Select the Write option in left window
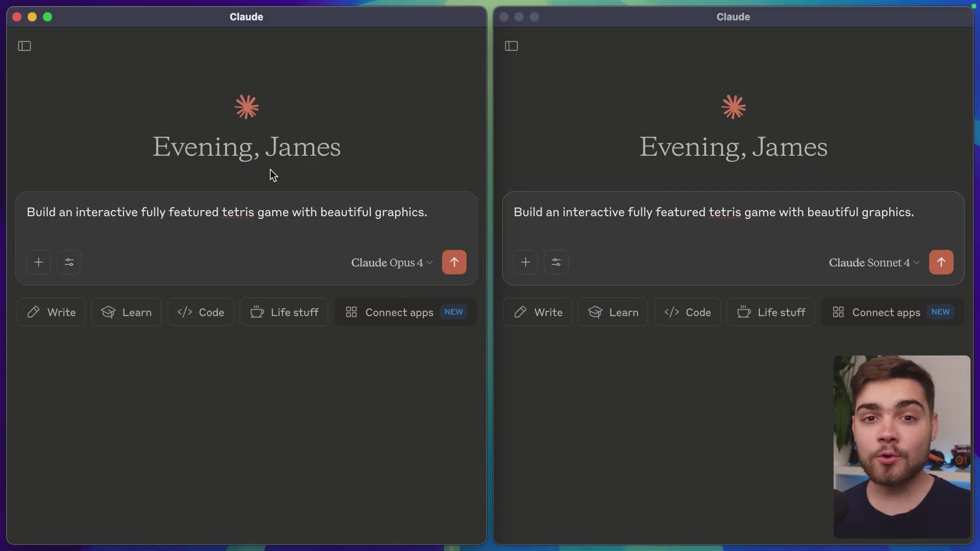The height and width of the screenshot is (551, 980). point(51,312)
